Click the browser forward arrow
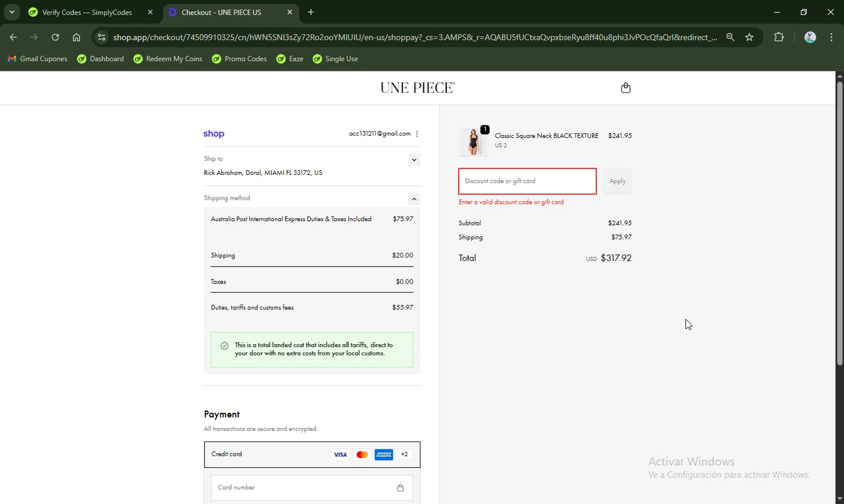This screenshot has width=844, height=504. [34, 37]
